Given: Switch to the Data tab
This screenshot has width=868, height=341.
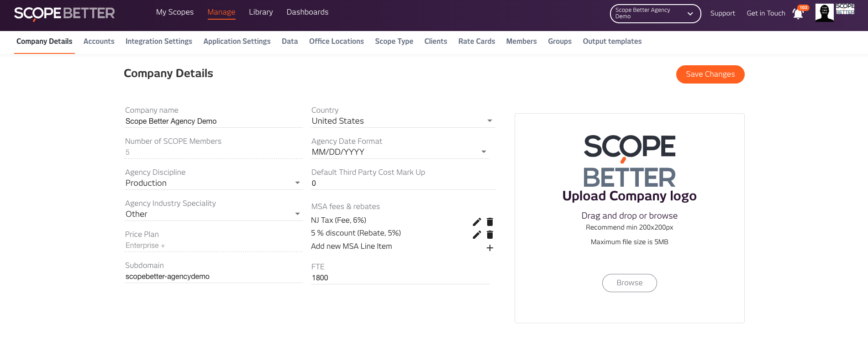Looking at the screenshot, I should [289, 42].
